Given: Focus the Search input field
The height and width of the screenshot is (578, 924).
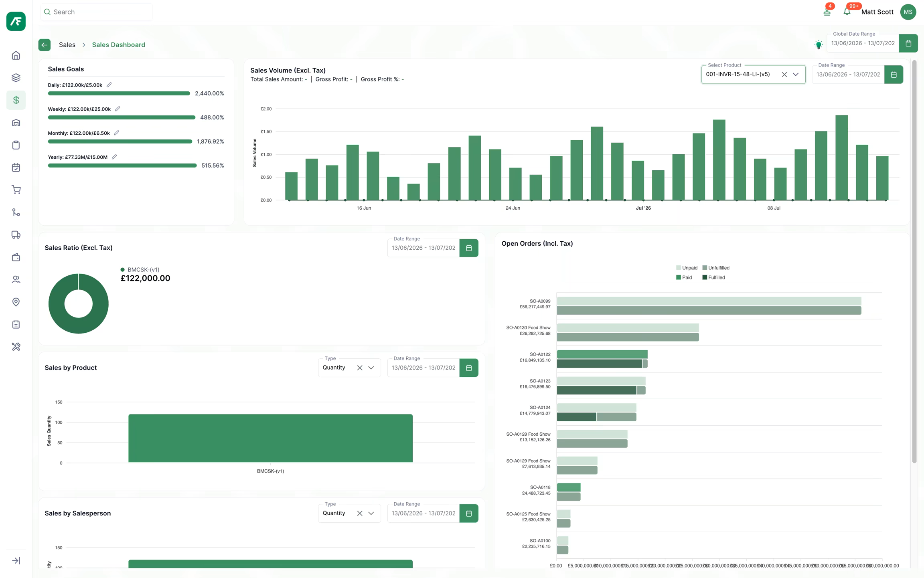Looking at the screenshot, I should 97,12.
